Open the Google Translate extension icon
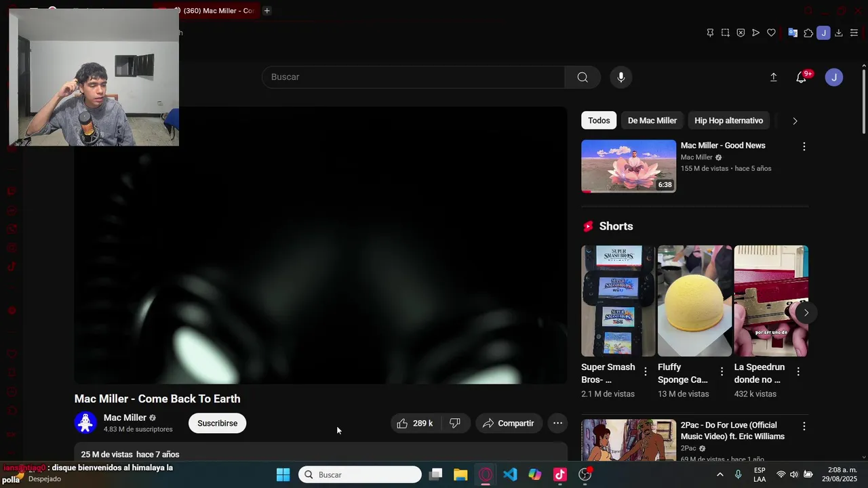Screen dimensions: 868x488 coord(793,33)
